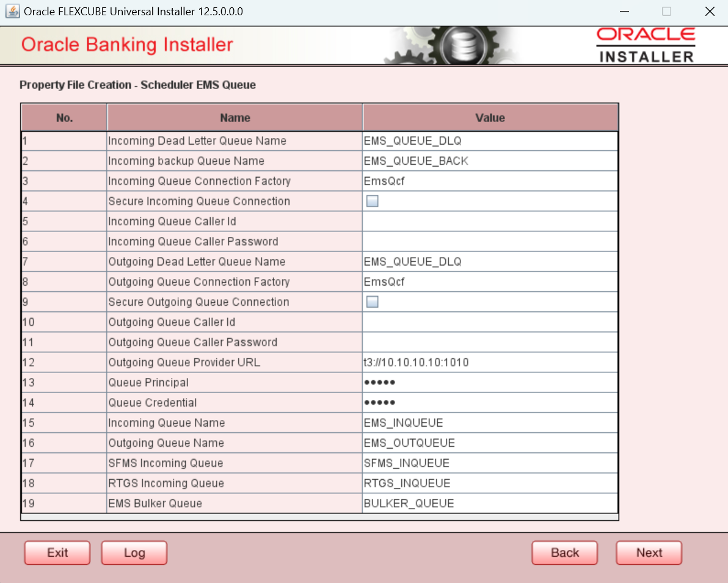Click the Value column header
The height and width of the screenshot is (583, 728).
coord(490,118)
